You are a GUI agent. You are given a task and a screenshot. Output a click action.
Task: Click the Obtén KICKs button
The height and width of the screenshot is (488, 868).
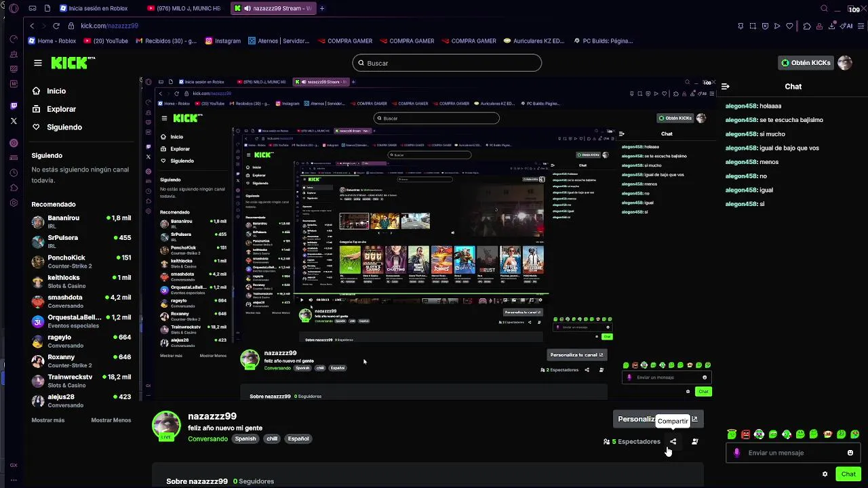[806, 63]
